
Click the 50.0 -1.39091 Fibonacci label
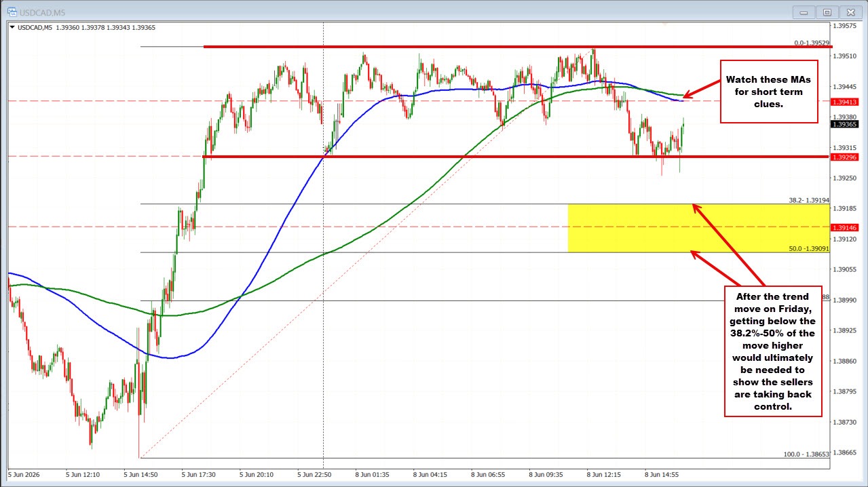pyautogui.click(x=810, y=249)
